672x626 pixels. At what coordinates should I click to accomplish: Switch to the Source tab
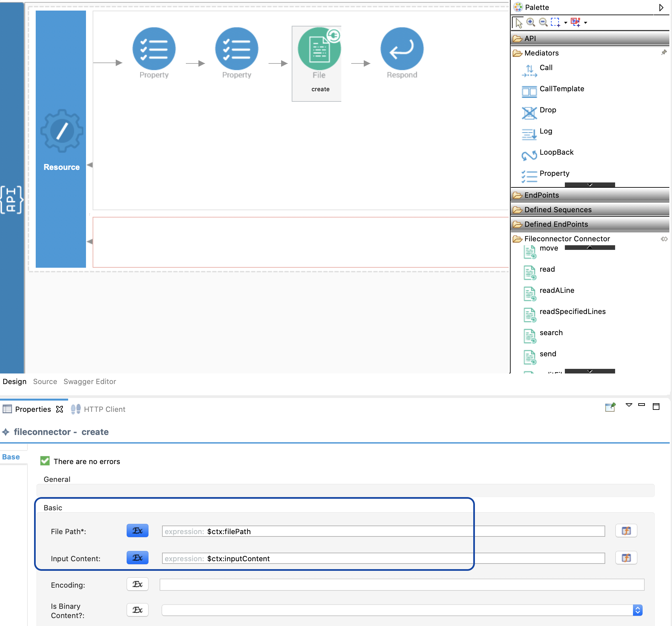45,381
